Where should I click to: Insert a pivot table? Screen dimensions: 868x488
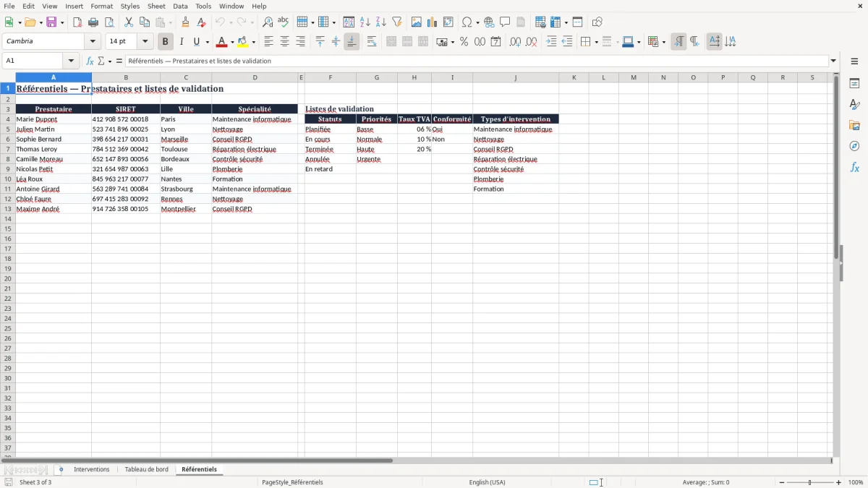click(x=448, y=22)
